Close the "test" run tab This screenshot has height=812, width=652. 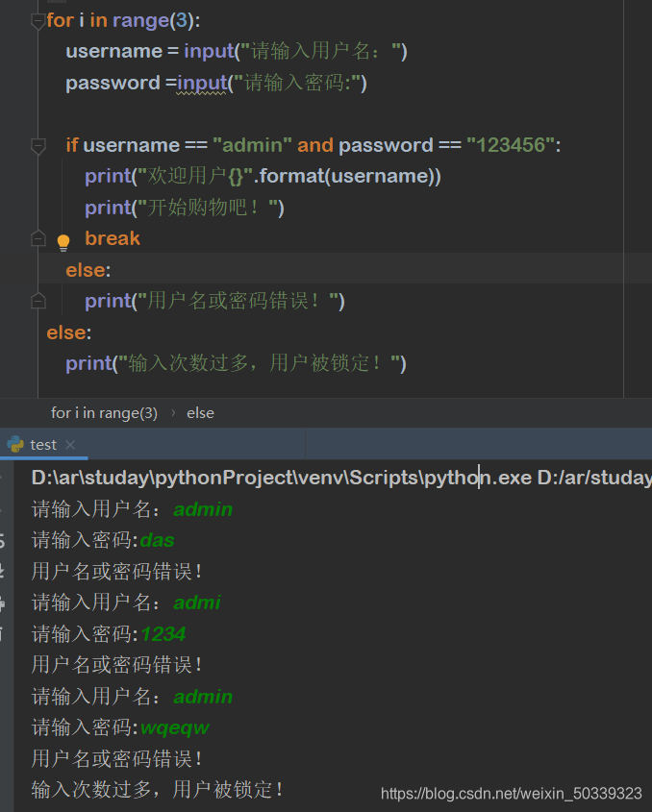pyautogui.click(x=70, y=445)
